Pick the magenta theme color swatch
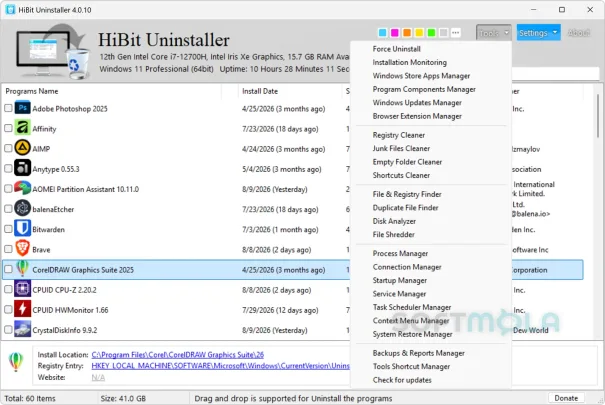 coord(395,33)
